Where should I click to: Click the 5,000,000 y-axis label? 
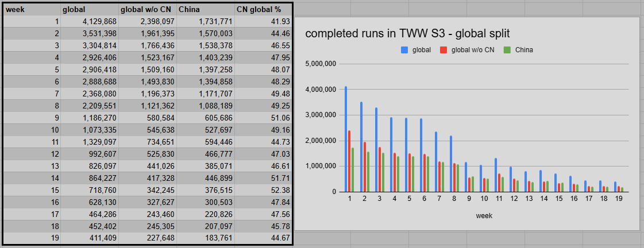pos(320,64)
